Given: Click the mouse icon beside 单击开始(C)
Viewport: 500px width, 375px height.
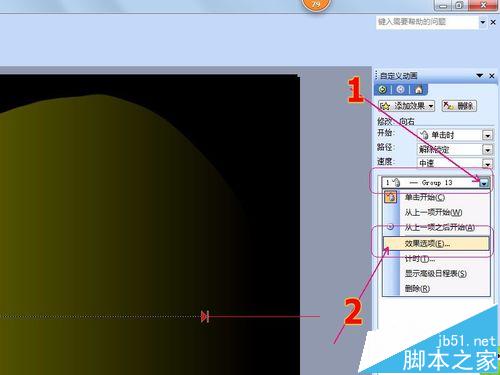Looking at the screenshot, I should [391, 197].
